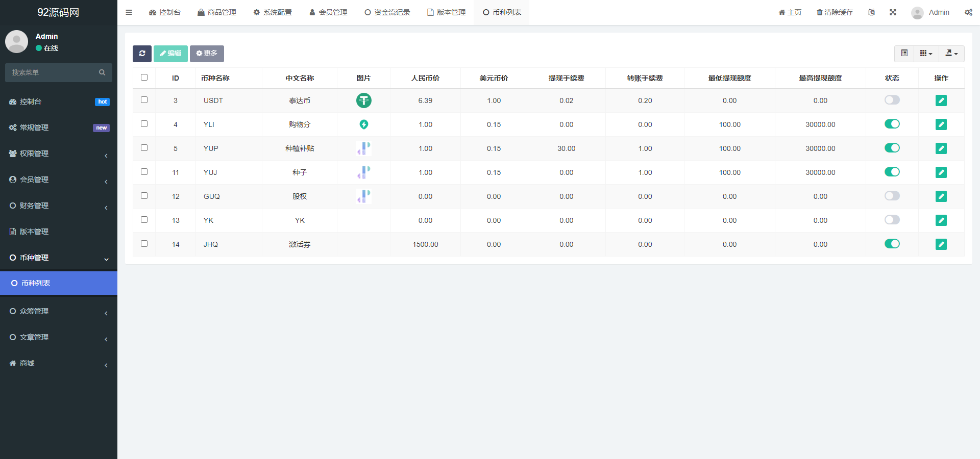Disable the JHQ status switch
Viewport: 980px width, 459px height.
click(892, 244)
